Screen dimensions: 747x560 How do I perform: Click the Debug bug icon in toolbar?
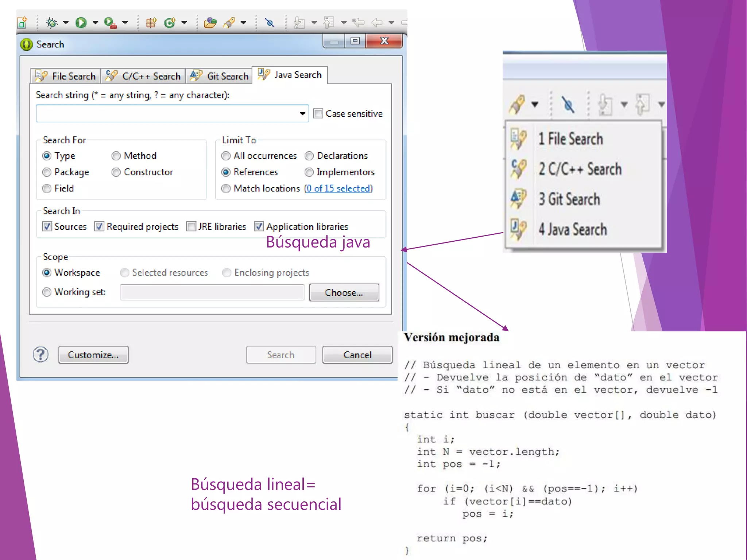pyautogui.click(x=51, y=23)
